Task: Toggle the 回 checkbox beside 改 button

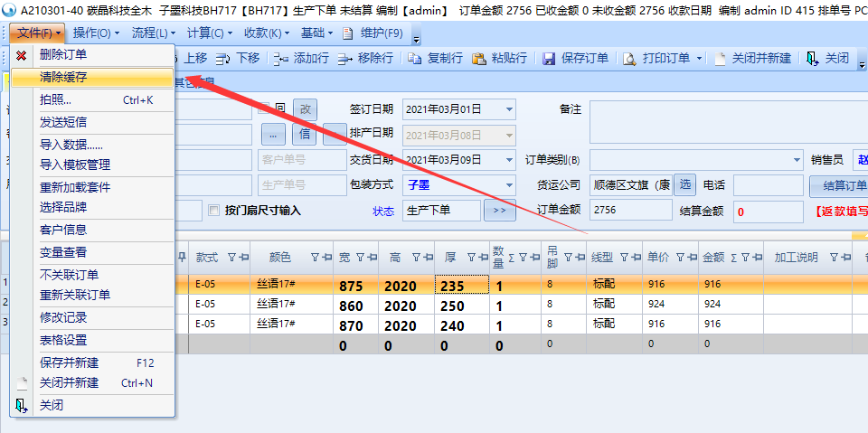Action: click(x=265, y=108)
